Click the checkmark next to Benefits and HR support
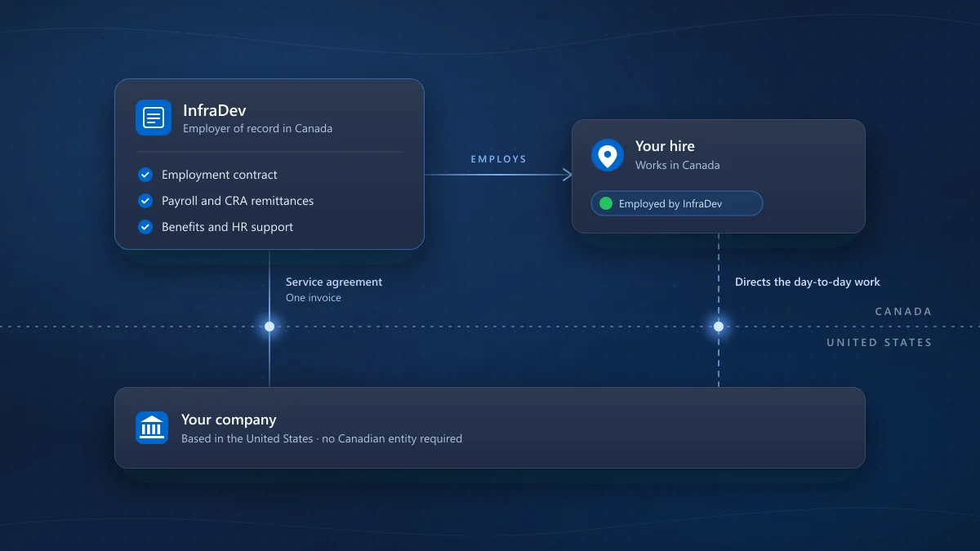The height and width of the screenshot is (551, 980). (145, 227)
